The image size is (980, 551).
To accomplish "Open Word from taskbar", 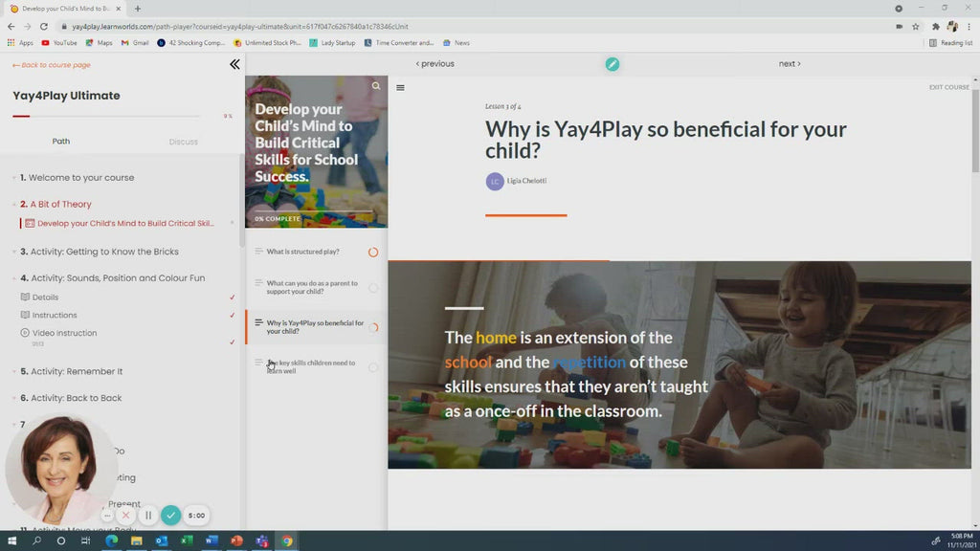I will point(212,540).
